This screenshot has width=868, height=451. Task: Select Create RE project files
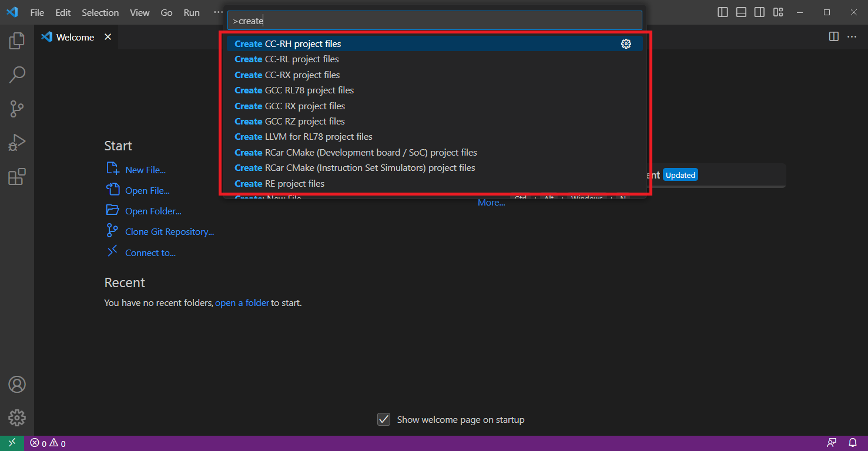(434, 184)
